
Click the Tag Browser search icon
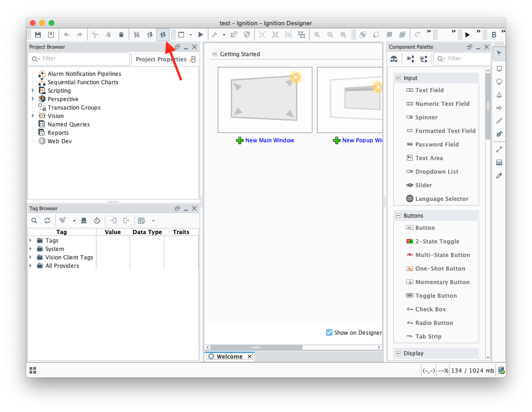coord(34,221)
